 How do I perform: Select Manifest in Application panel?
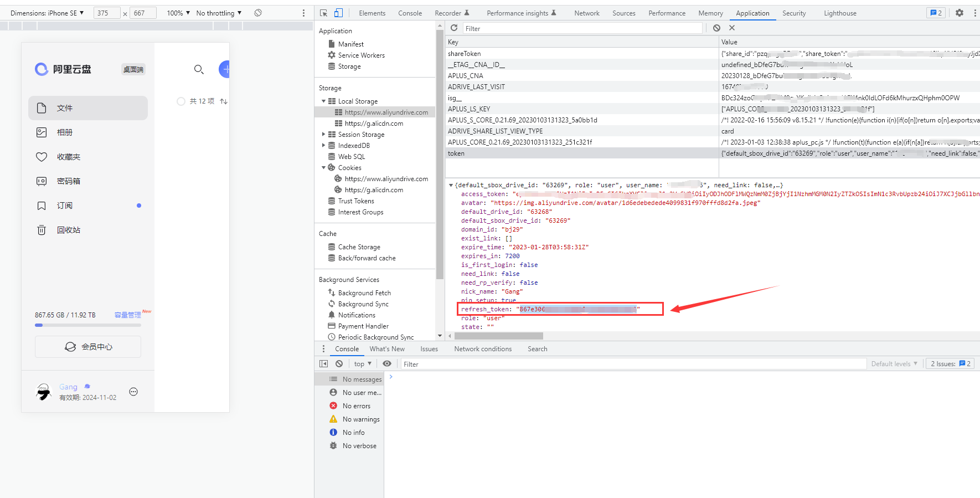coord(351,44)
